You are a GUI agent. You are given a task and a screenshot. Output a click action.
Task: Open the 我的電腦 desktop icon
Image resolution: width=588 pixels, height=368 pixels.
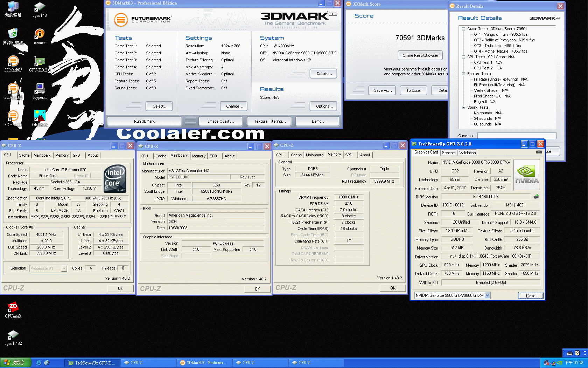coord(13,9)
